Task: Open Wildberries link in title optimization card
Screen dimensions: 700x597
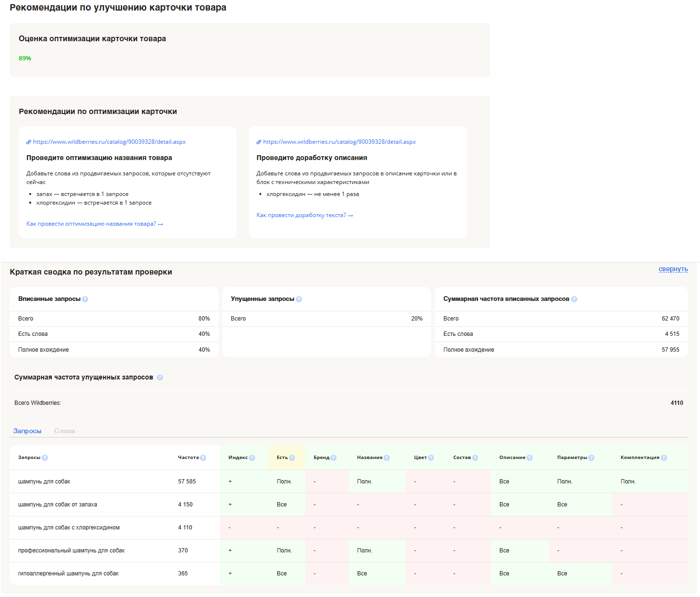Action: point(109,142)
